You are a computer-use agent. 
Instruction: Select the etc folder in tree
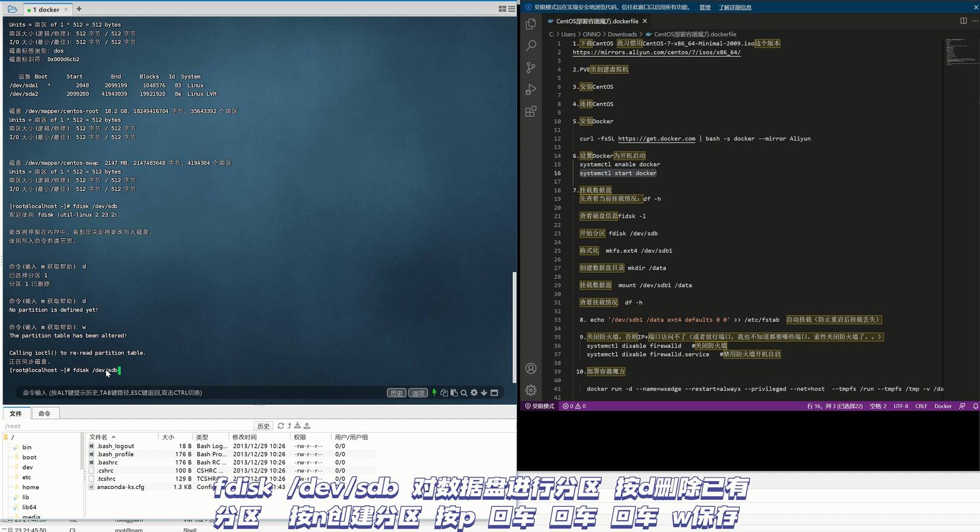click(x=27, y=477)
